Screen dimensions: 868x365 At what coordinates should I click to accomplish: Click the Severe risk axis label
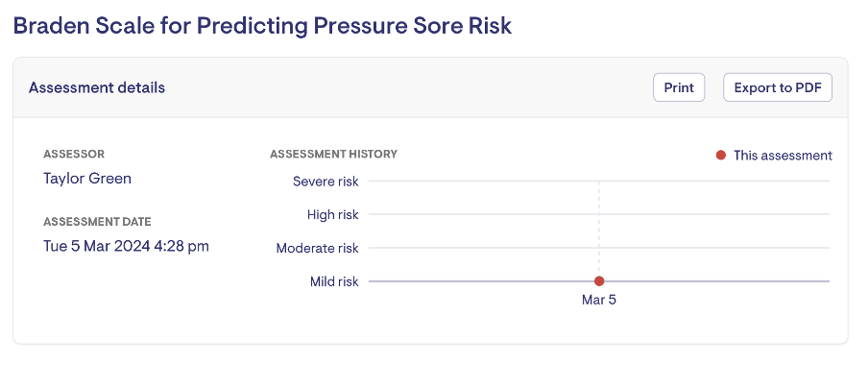coord(325,182)
